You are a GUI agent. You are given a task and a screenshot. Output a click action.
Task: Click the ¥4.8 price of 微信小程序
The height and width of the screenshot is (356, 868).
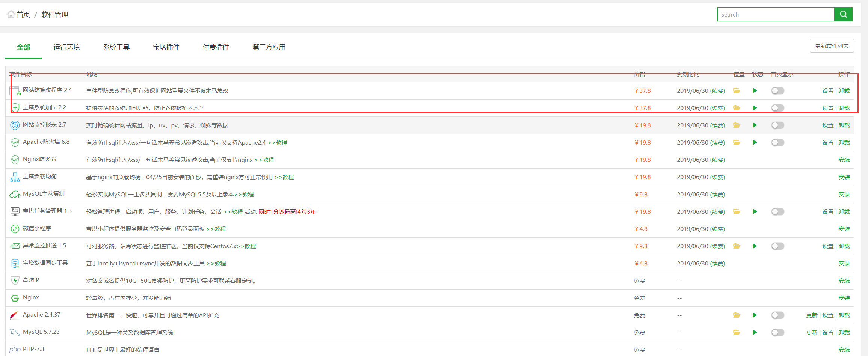[641, 229]
